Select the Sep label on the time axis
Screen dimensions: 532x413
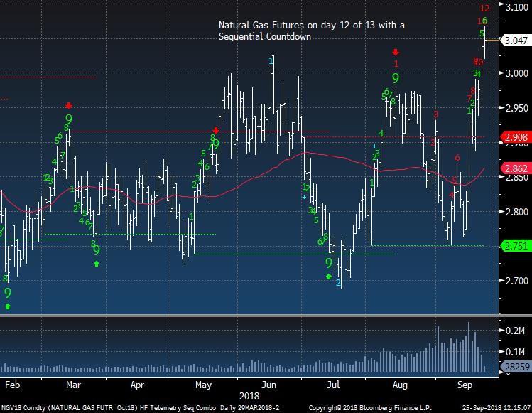coord(465,384)
